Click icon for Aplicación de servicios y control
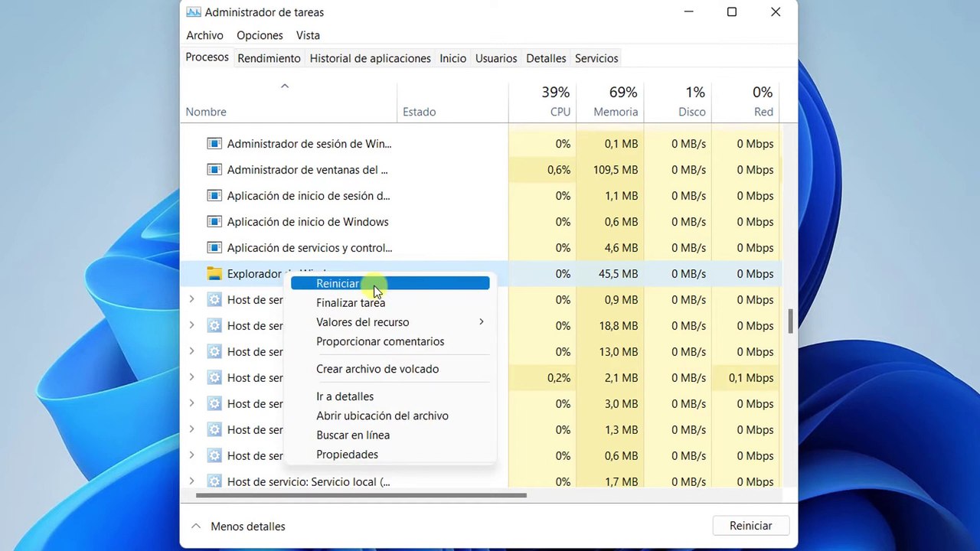 (214, 248)
